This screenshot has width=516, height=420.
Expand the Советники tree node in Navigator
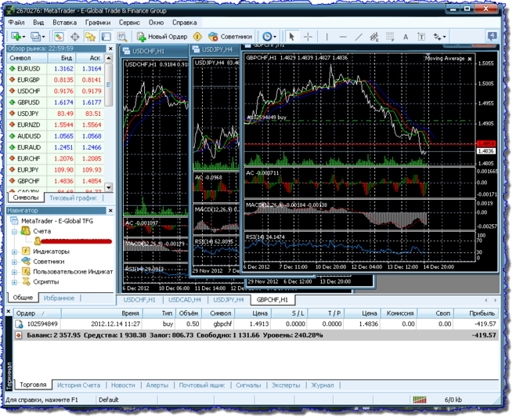[x=14, y=262]
